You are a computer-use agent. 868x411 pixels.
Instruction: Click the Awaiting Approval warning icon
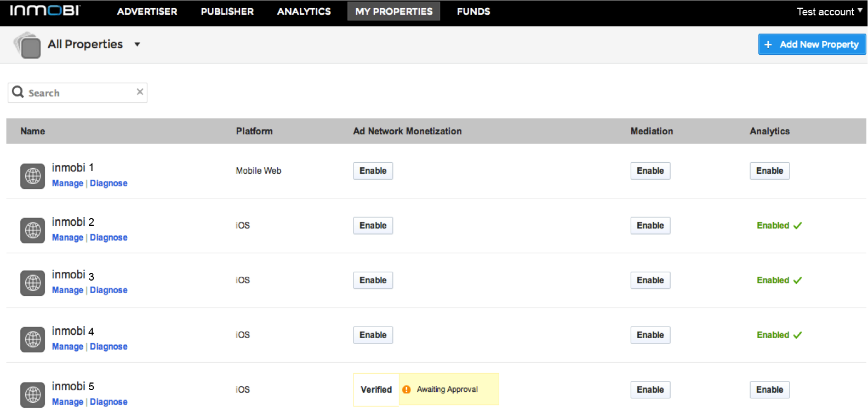coord(407,390)
